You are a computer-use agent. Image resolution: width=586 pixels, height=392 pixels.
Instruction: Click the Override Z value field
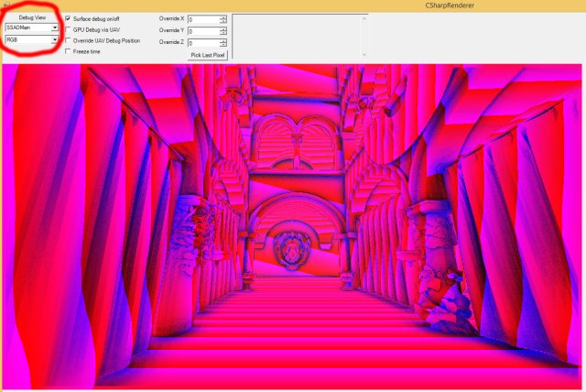point(203,43)
